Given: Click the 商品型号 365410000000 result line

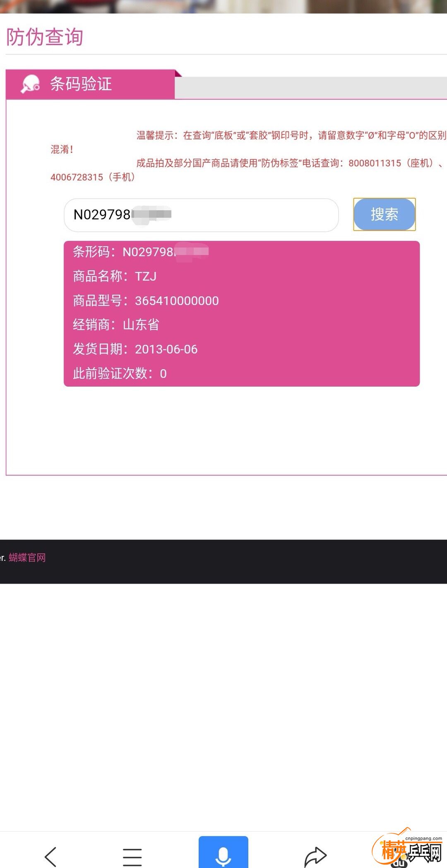Looking at the screenshot, I should pos(146,301).
